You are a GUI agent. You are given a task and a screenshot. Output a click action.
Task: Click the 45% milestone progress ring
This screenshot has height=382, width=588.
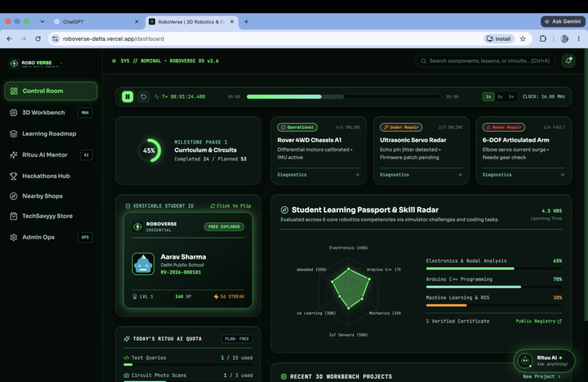click(x=150, y=151)
